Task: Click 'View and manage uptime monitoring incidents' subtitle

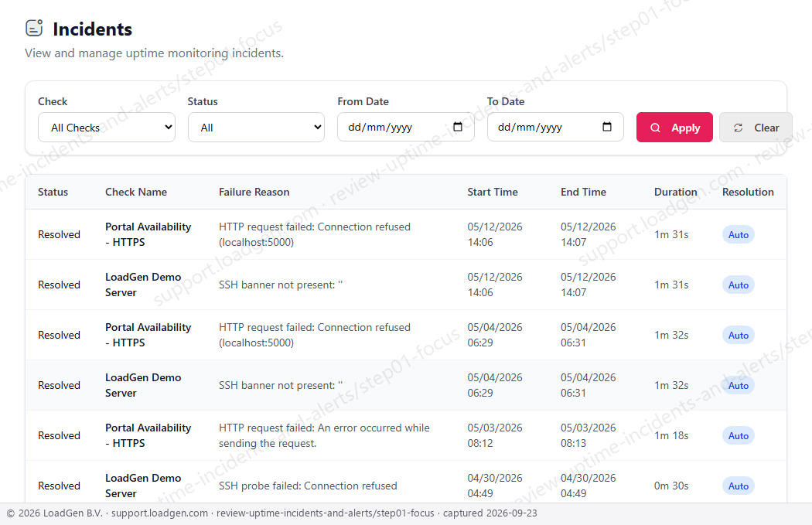Action: (155, 53)
